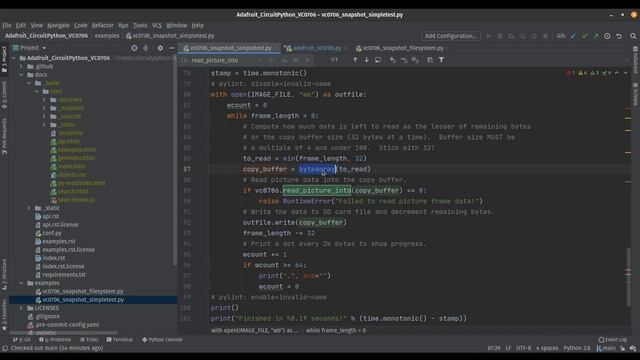This screenshot has height=360, width=640.
Task: Collapse the docs folder
Action: coord(22,75)
